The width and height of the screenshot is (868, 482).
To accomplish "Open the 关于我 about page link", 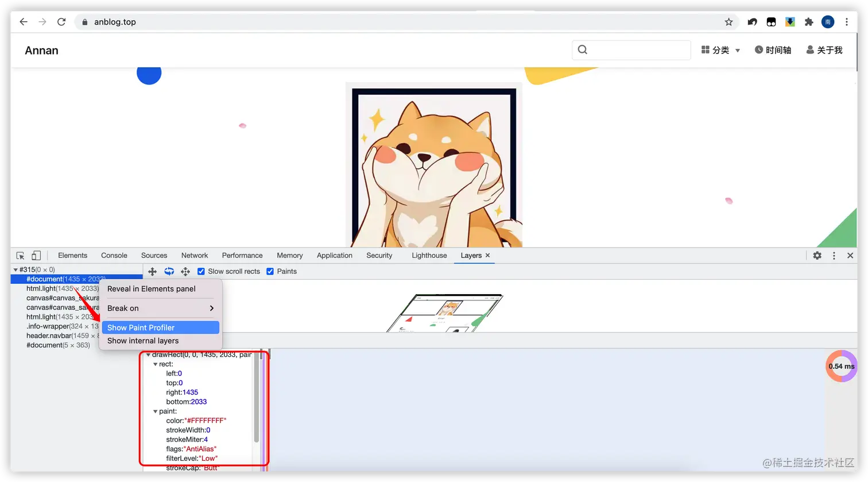I will click(824, 50).
